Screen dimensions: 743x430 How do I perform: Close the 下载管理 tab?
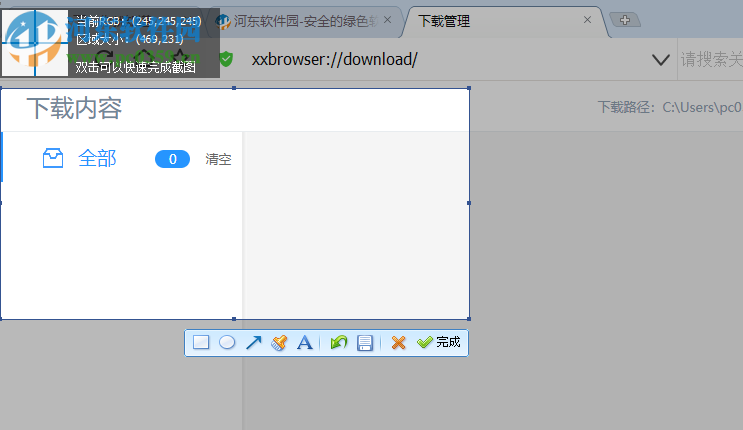click(587, 20)
